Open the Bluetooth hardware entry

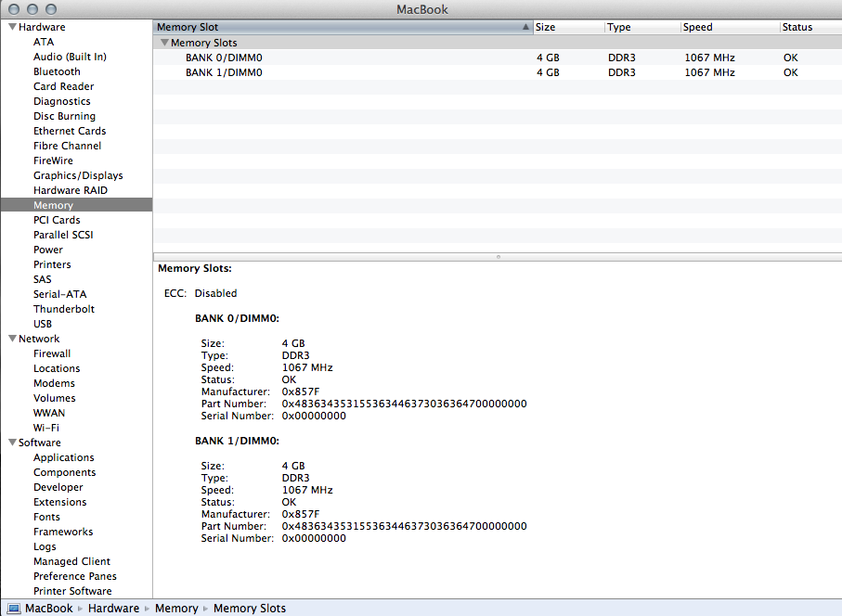point(57,71)
